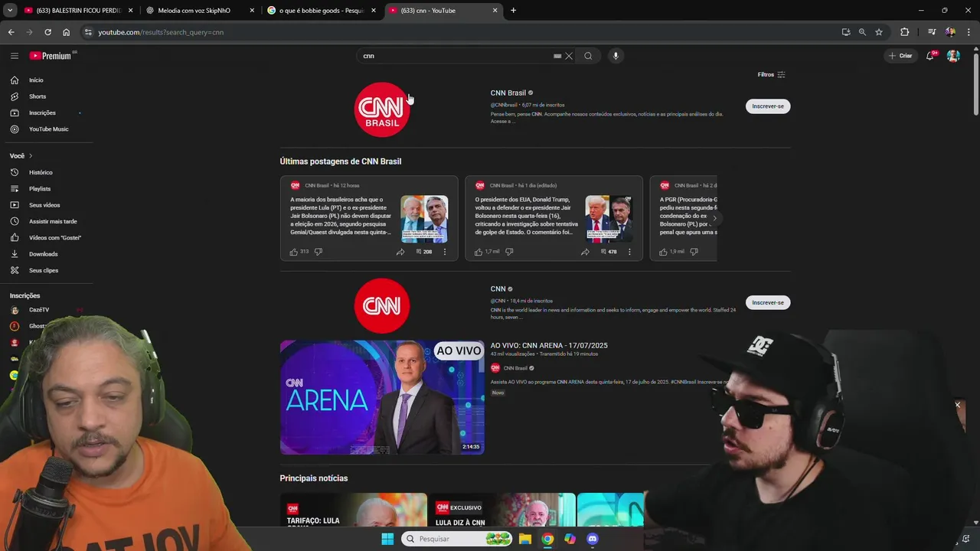980x551 pixels.
Task: Open Seus vídeos in the sidebar
Action: tap(44, 205)
